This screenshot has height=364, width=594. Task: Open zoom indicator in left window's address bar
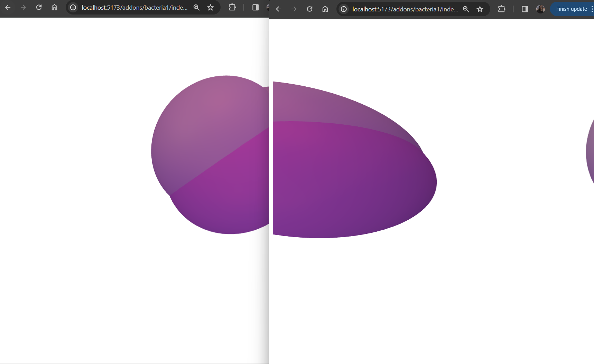(x=196, y=7)
